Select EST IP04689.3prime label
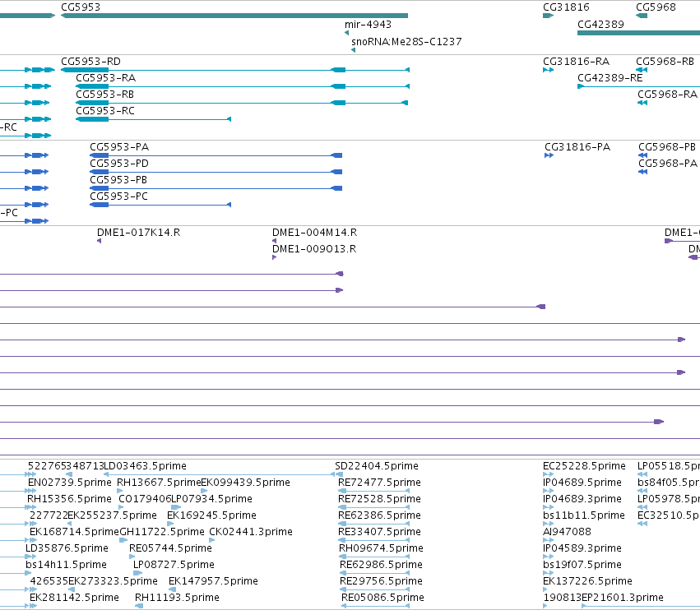The width and height of the screenshot is (700, 610). 582,499
